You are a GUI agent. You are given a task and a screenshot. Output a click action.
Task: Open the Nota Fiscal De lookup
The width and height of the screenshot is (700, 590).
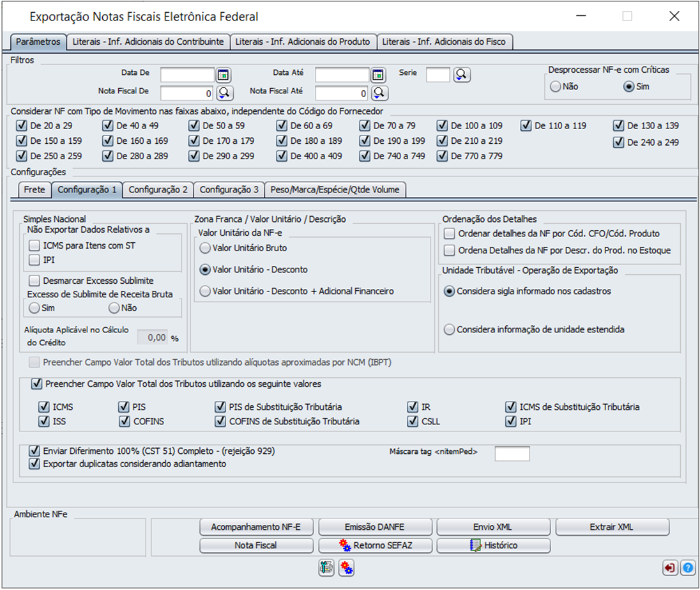point(224,93)
